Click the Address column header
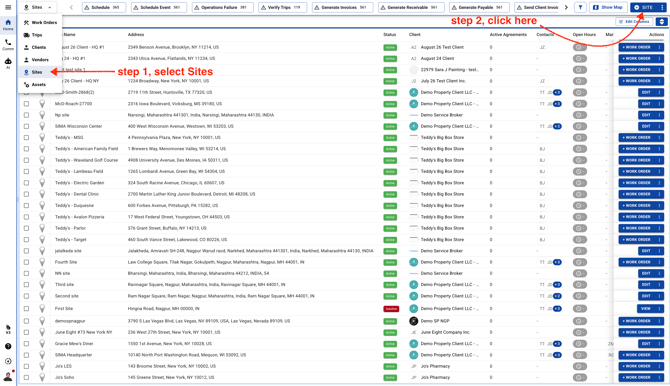This screenshot has height=386, width=670. tap(136, 35)
